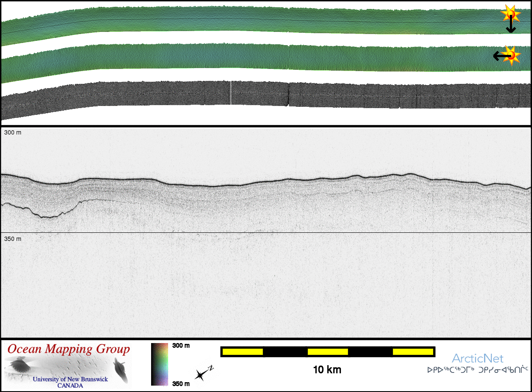Click the 10 km scale label
Image resolution: width=532 pixels, height=392 pixels.
click(327, 369)
